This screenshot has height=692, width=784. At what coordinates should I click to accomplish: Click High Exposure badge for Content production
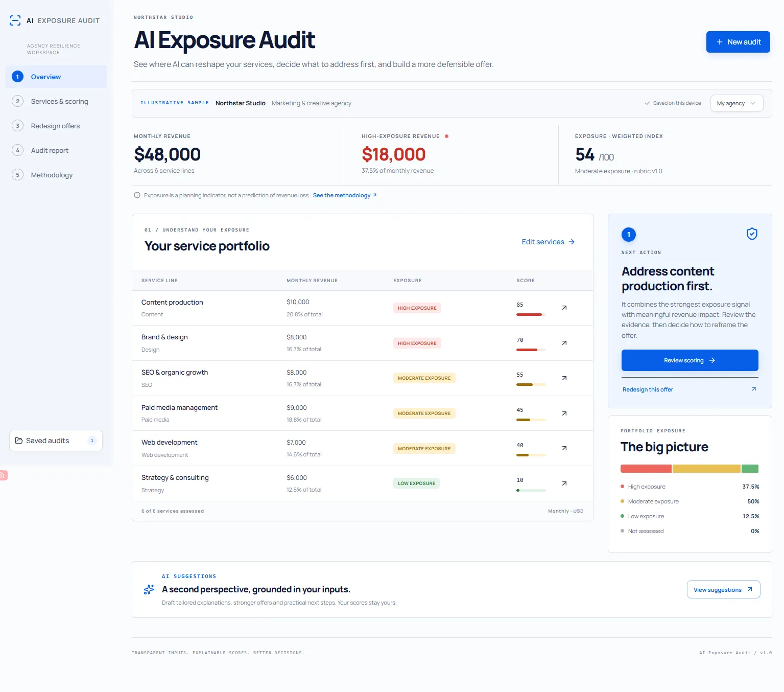(x=417, y=308)
